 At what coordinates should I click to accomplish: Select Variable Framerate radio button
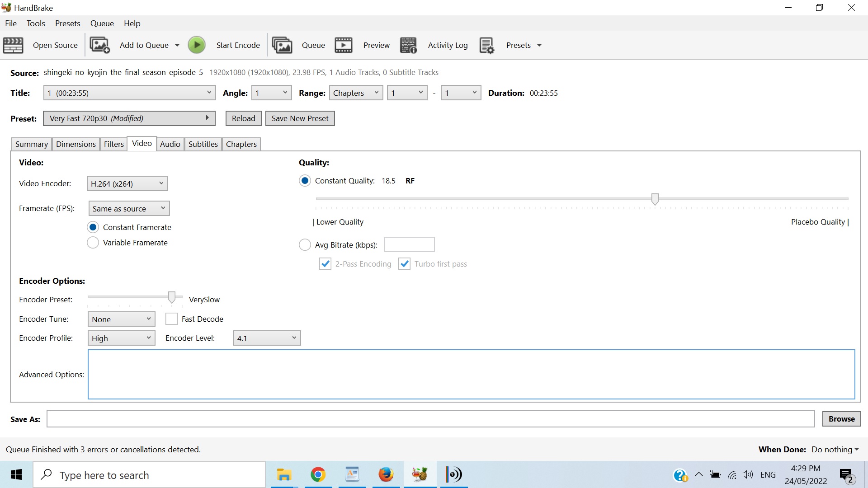tap(93, 243)
